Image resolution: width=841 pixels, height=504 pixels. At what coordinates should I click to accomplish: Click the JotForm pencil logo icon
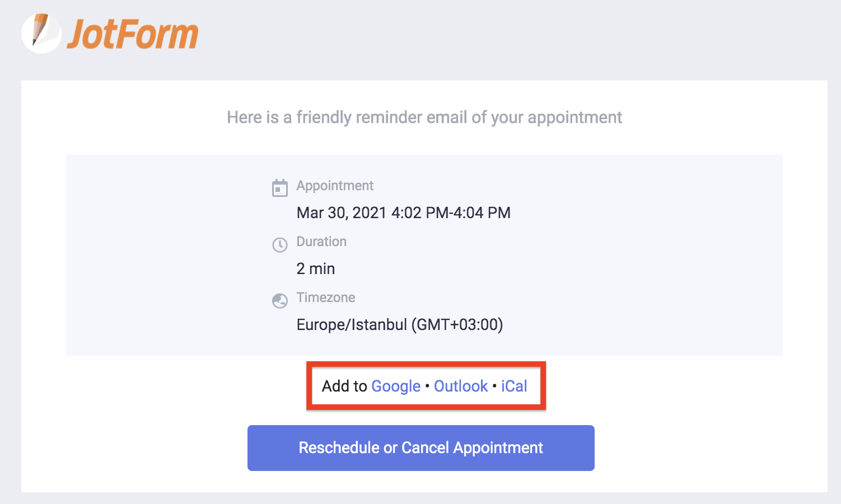[x=41, y=33]
